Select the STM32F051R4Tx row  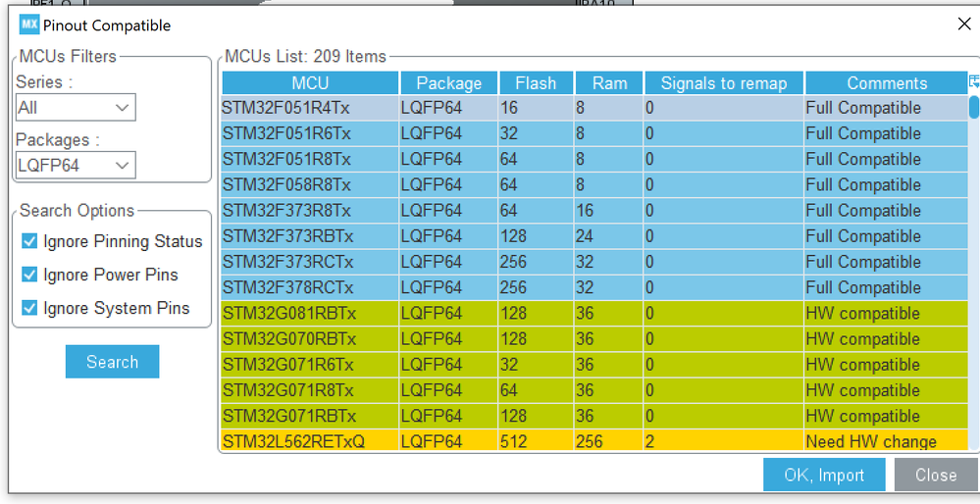point(594,108)
